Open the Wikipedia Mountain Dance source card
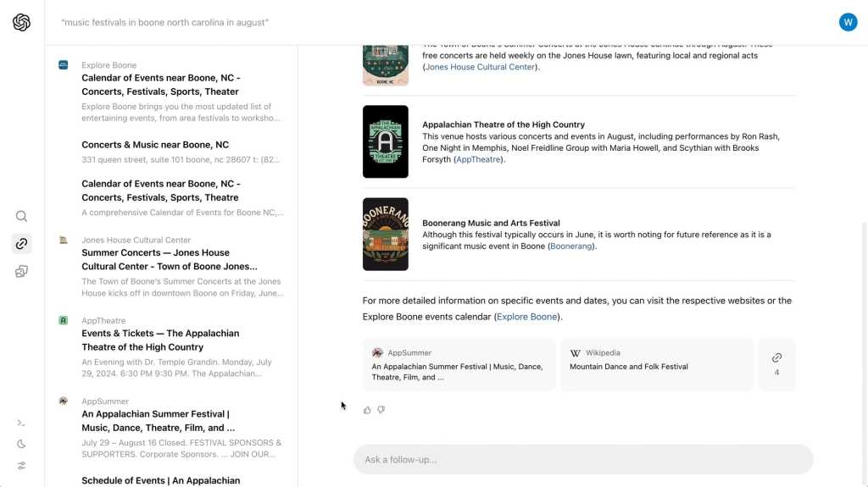 click(656, 364)
